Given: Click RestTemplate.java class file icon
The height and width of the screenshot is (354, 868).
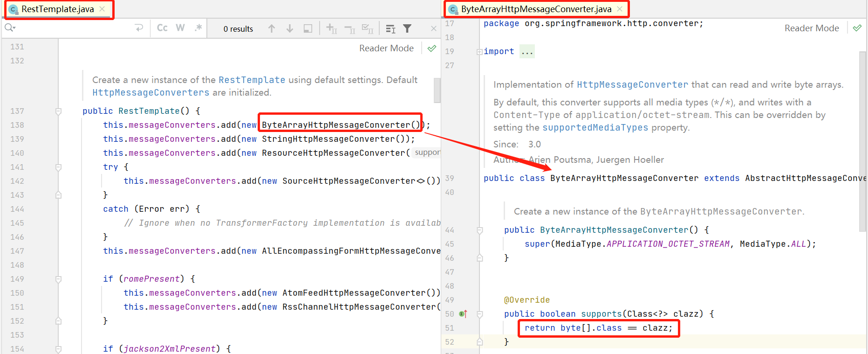Looking at the screenshot, I should (14, 9).
